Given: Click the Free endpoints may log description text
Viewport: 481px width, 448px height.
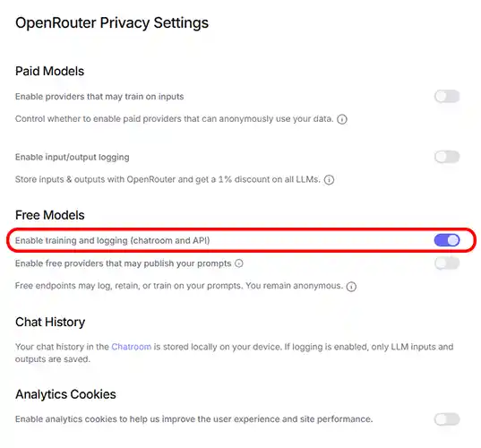Looking at the screenshot, I should pyautogui.click(x=179, y=286).
